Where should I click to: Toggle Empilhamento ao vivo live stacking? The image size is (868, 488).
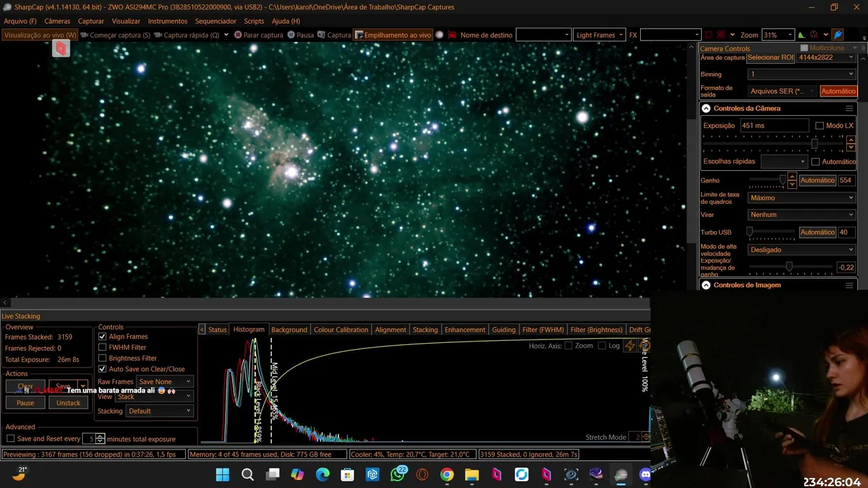click(x=393, y=35)
